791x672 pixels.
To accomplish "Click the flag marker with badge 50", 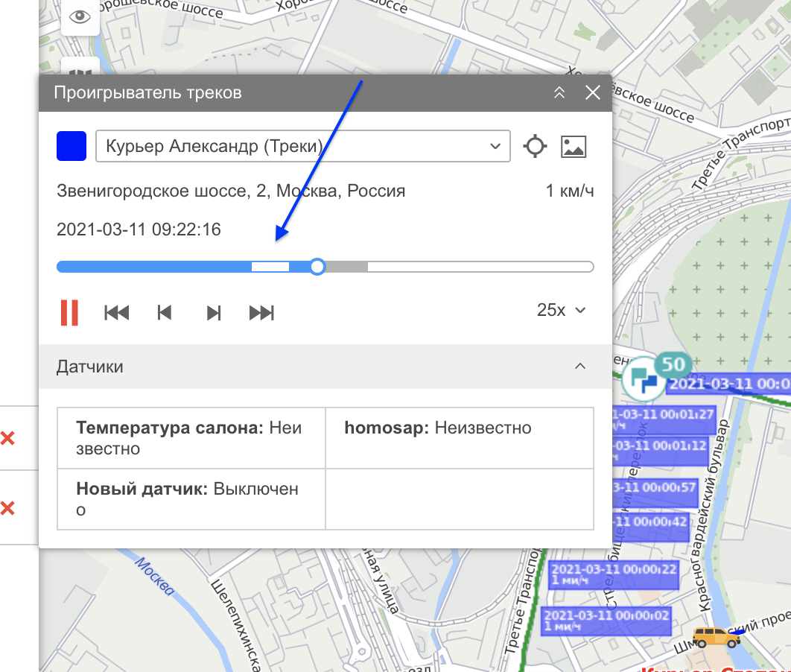I will 641,379.
